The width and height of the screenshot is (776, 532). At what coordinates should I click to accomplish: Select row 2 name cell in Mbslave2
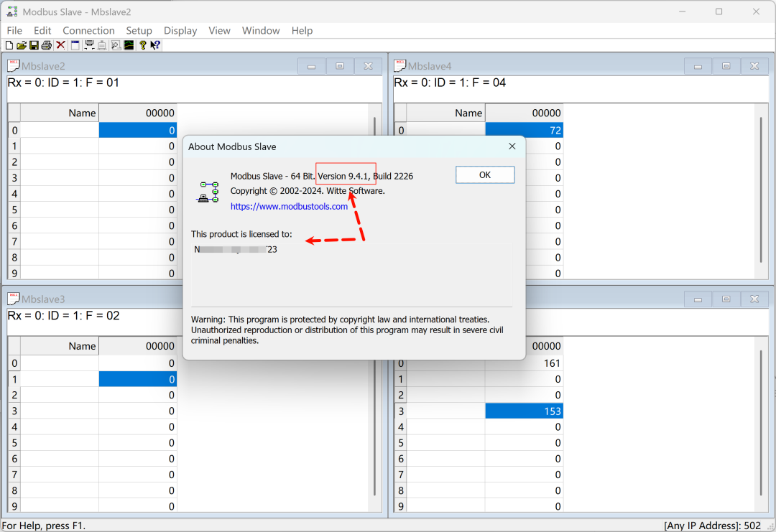click(60, 162)
